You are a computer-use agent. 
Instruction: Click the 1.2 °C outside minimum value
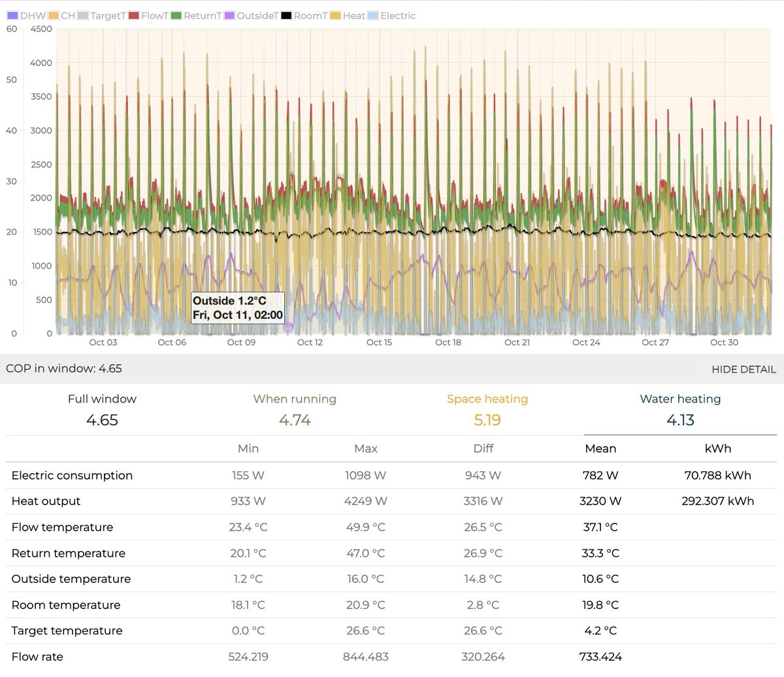248,579
